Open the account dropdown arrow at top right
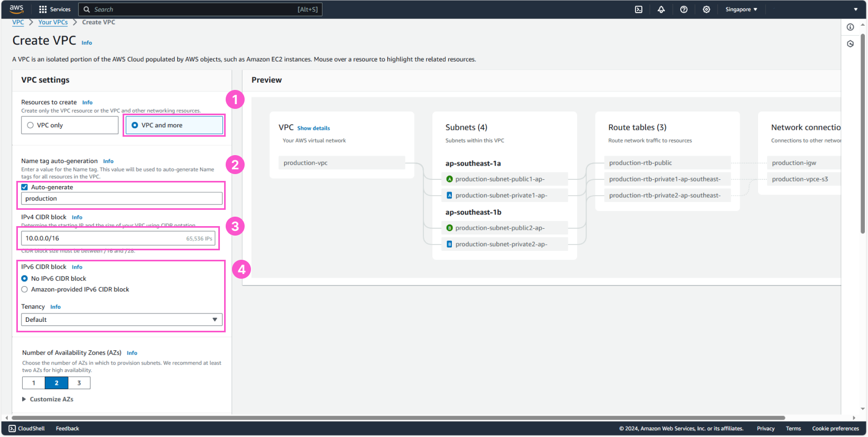 856,9
